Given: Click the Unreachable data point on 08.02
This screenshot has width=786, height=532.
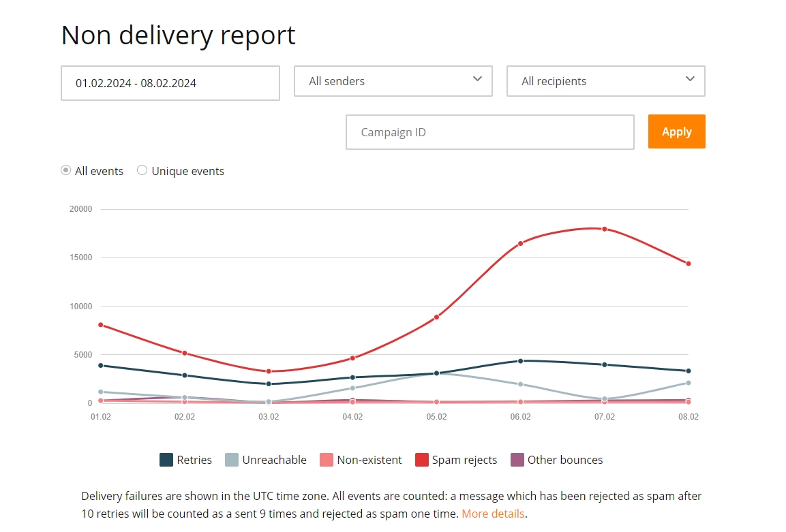Looking at the screenshot, I should [x=689, y=383].
